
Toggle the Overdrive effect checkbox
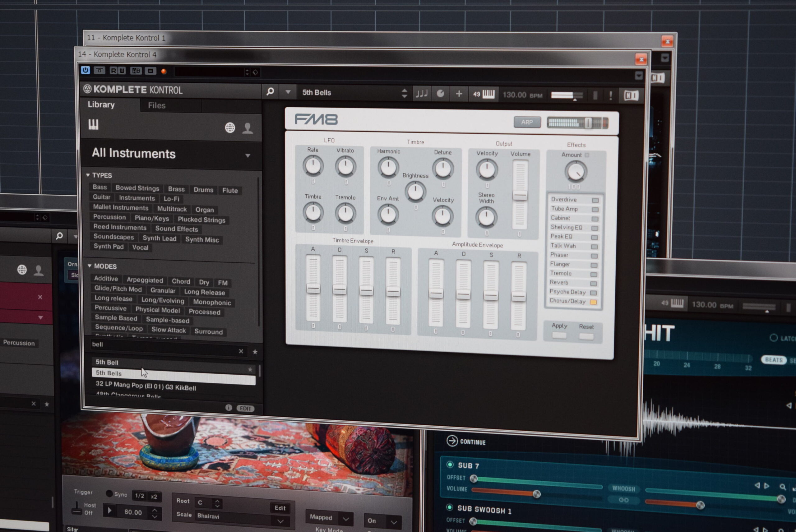point(595,200)
